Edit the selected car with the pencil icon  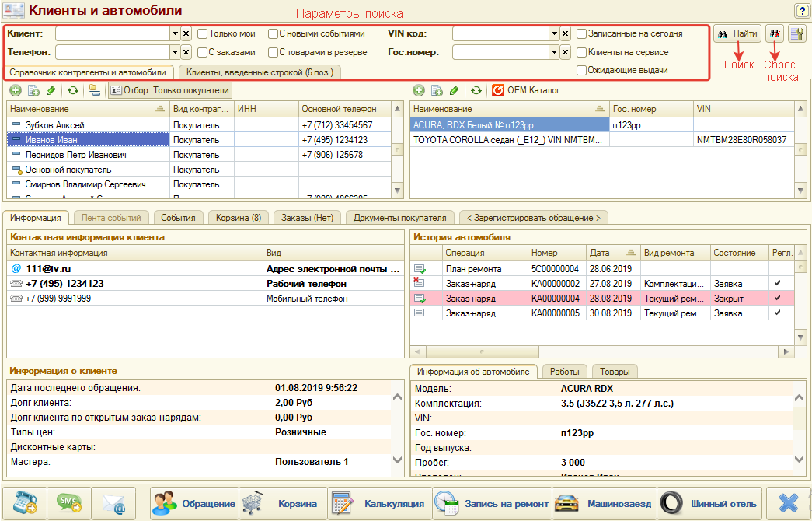[454, 90]
